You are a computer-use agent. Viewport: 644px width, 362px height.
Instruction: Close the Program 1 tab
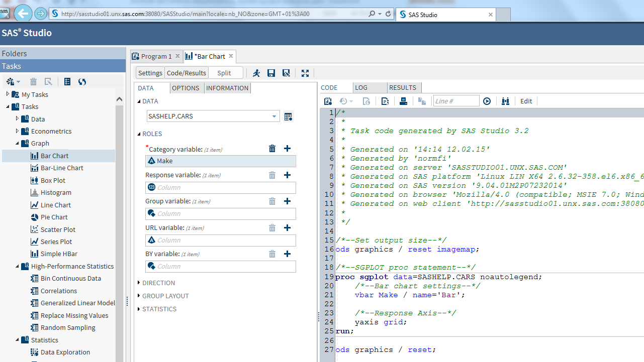[x=177, y=56]
